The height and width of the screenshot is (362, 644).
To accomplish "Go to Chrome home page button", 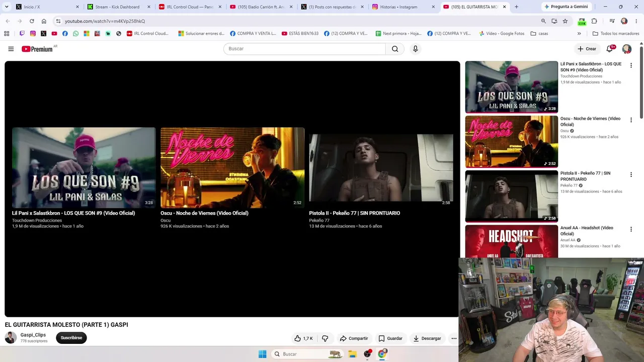I will (x=44, y=21).
